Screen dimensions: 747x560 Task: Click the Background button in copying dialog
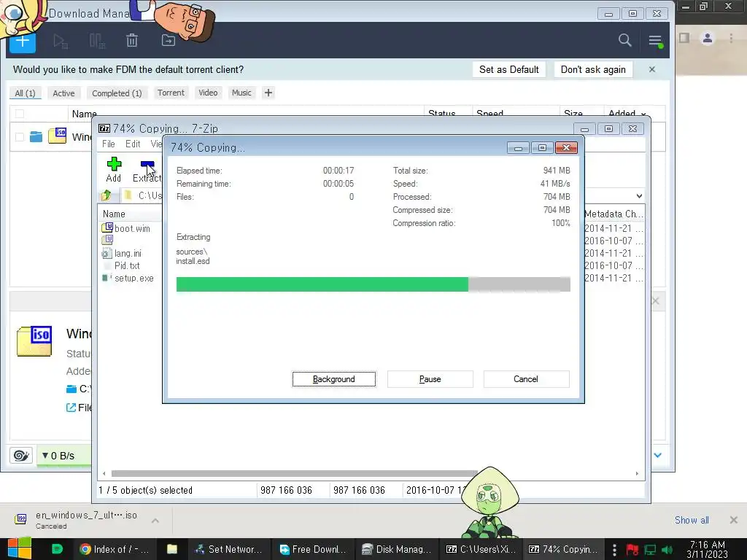point(334,379)
